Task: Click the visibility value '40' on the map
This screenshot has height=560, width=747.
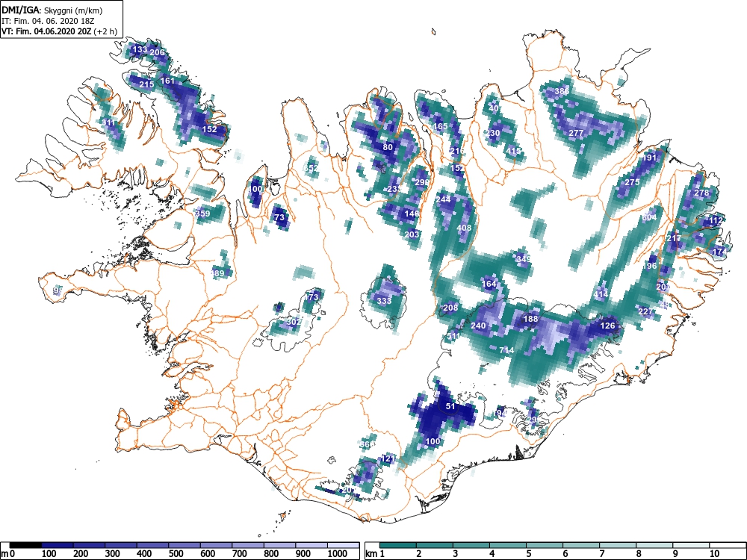Action: [x=494, y=108]
